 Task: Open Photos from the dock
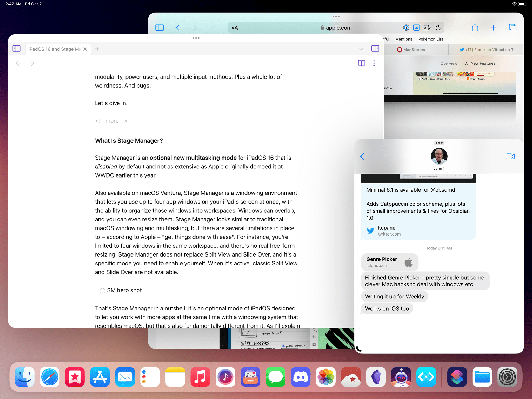326,377
